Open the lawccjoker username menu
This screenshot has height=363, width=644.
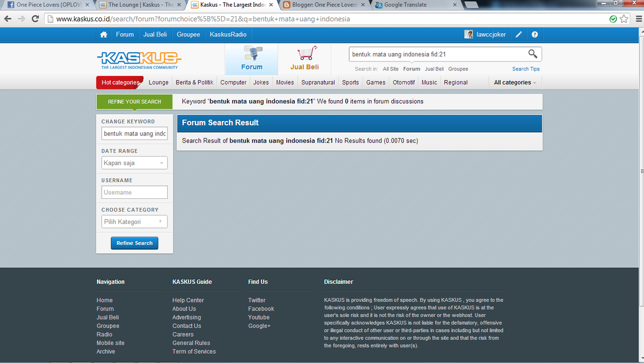[x=491, y=35]
